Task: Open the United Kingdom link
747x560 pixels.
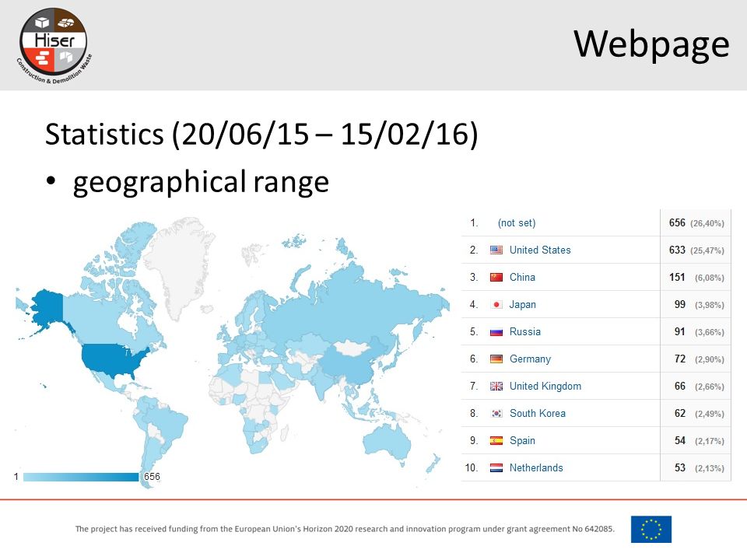Action: pyautogui.click(x=545, y=387)
